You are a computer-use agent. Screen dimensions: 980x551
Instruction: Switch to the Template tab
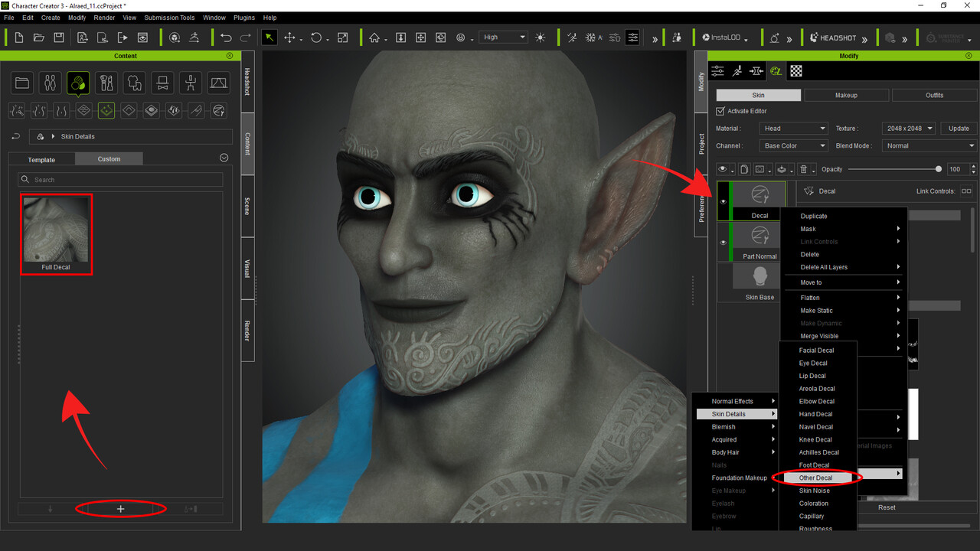pos(41,159)
